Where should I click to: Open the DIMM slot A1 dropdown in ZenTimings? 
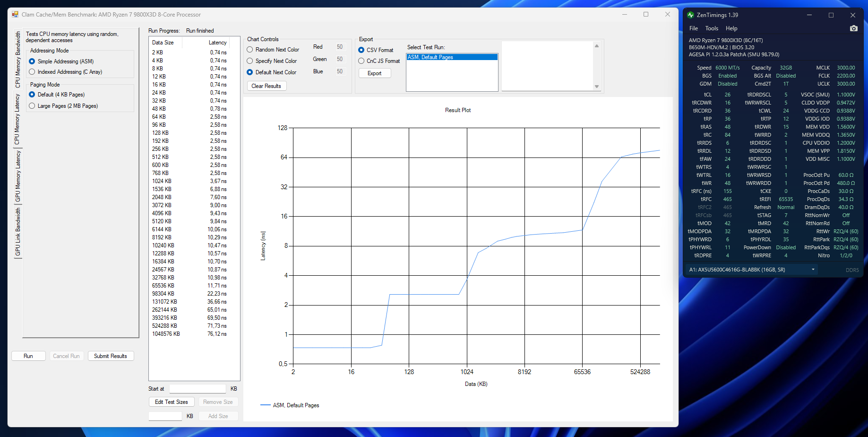(751, 270)
